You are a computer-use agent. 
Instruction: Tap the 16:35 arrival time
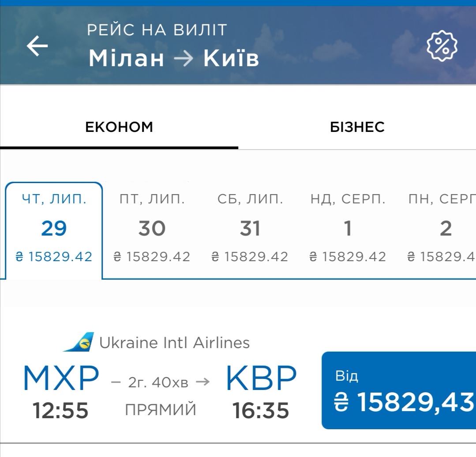[x=261, y=410]
